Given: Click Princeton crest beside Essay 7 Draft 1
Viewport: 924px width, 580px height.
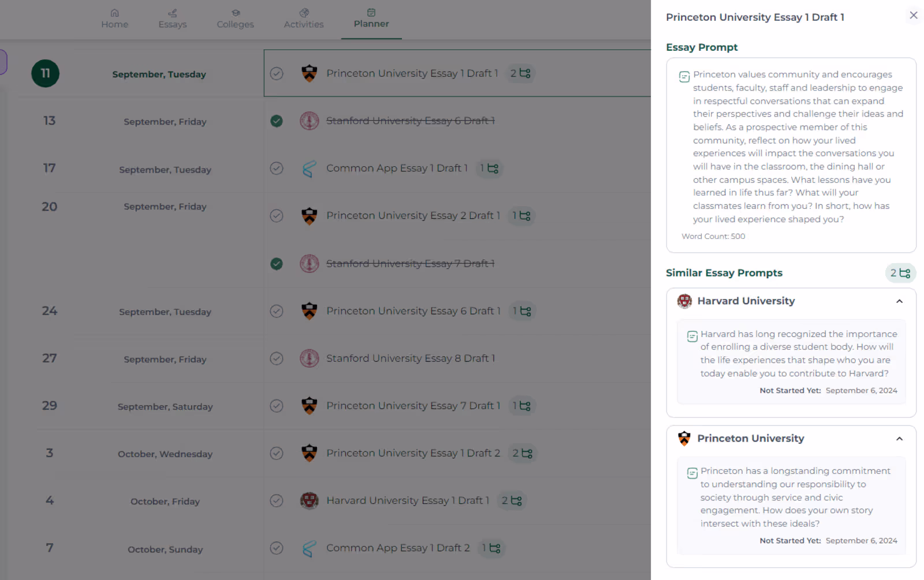Looking at the screenshot, I should 310,406.
